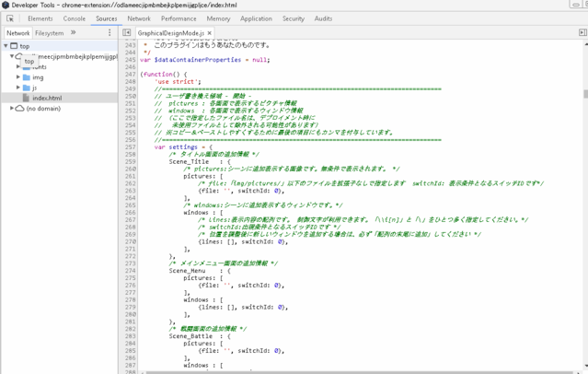Click the Scene_Menu property name

pos(187,271)
